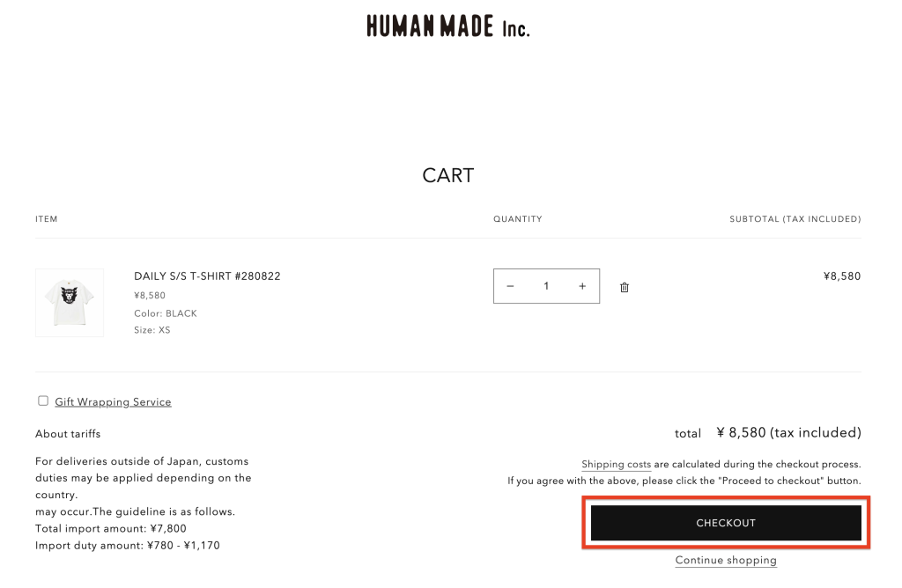902x588 pixels.
Task: Click the SUBTOTAL (TAX INCLUDED) column header
Action: point(795,219)
